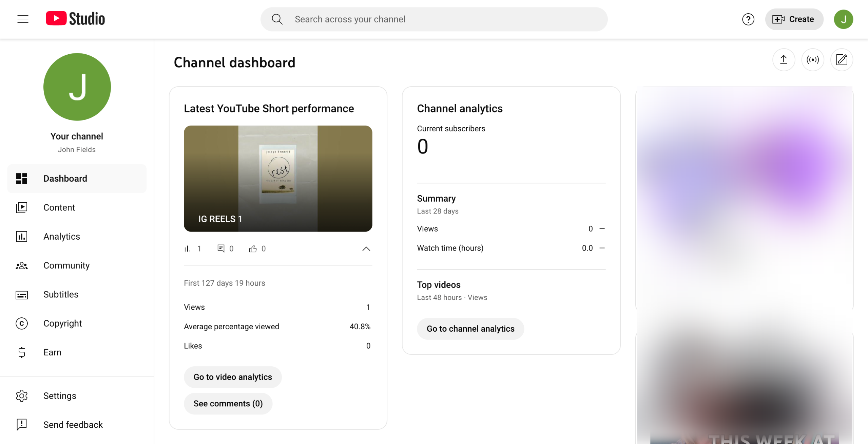Viewport: 868px width, 444px height.
Task: Open Subtitles in the sidebar
Action: (x=61, y=294)
